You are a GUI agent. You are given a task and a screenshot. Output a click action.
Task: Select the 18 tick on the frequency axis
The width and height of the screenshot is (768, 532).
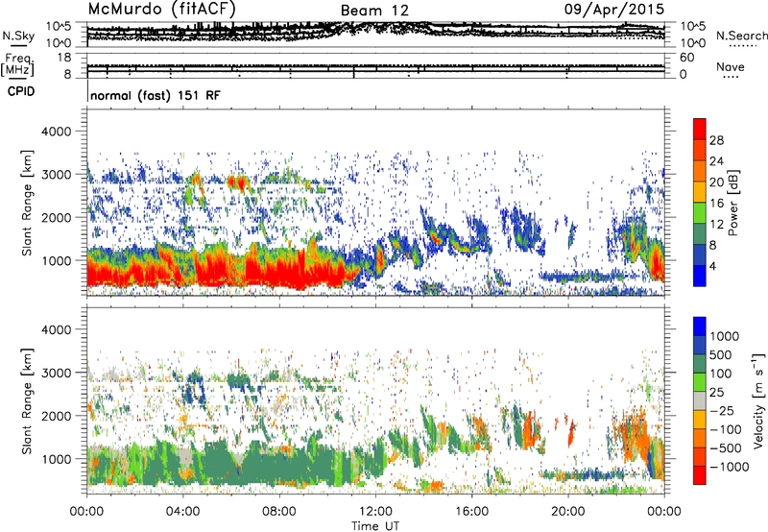(x=64, y=57)
